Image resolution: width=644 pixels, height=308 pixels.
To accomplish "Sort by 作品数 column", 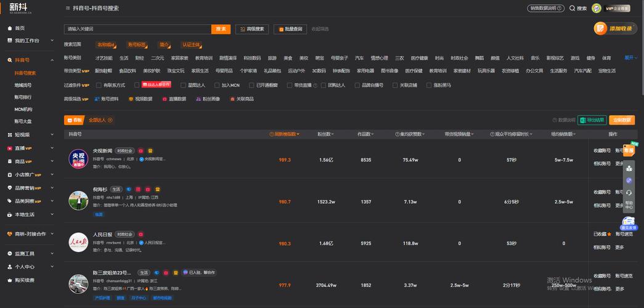I will coord(365,134).
